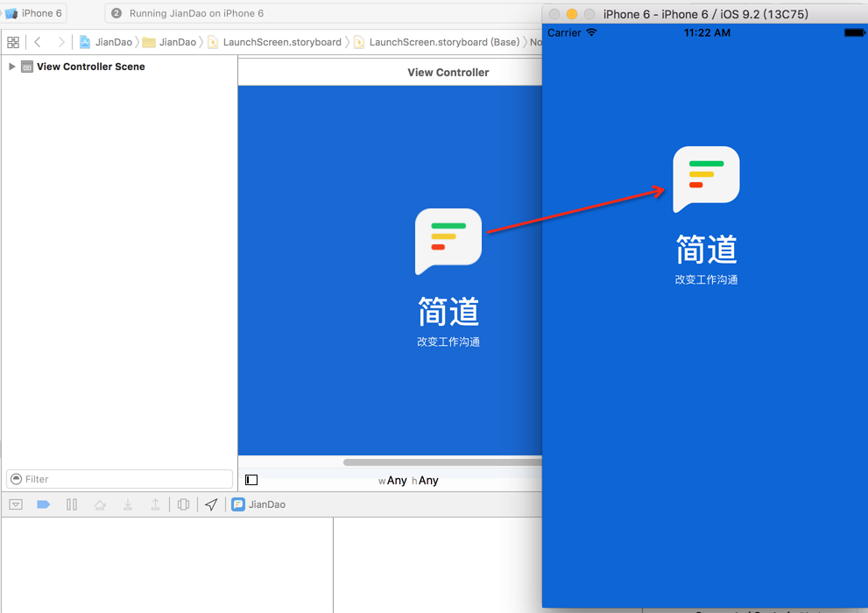
Task: Open the related items grid icon in jump bar
Action: coord(13,42)
